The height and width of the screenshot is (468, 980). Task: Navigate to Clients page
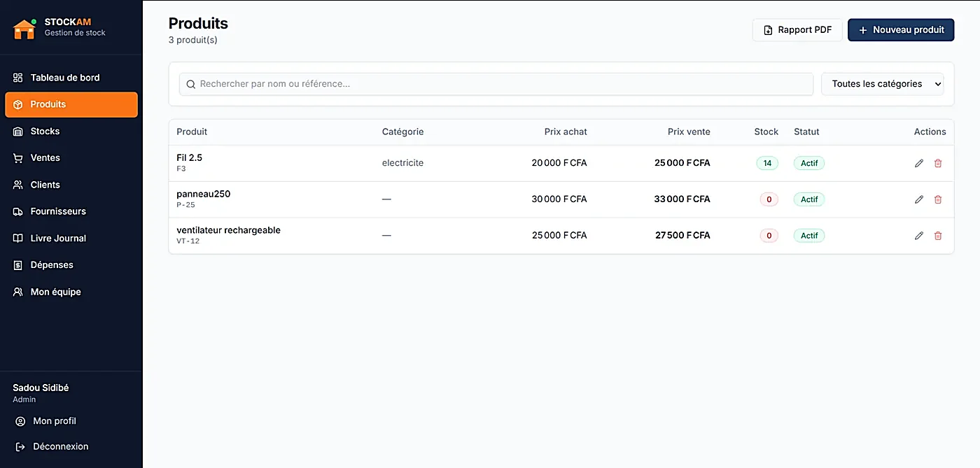click(x=71, y=185)
